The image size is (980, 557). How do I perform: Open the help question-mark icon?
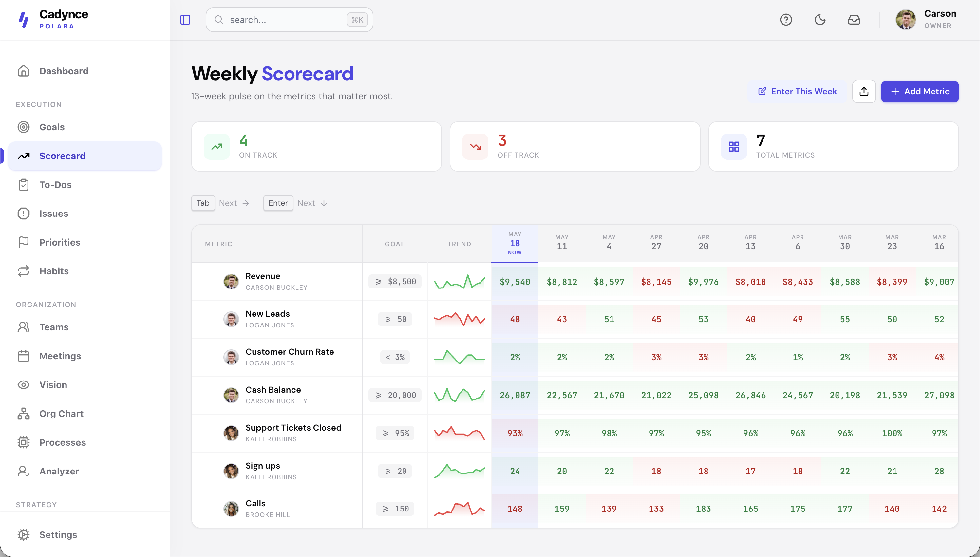(786, 20)
